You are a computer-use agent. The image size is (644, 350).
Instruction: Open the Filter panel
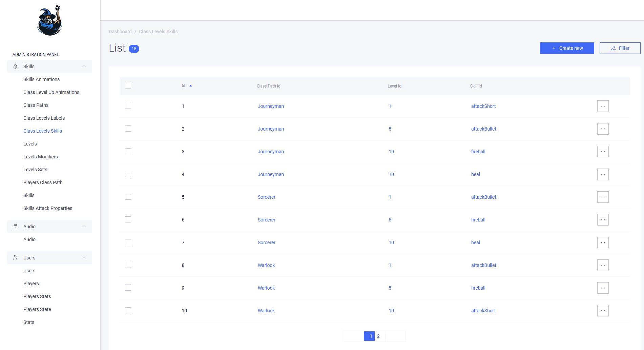(x=620, y=48)
